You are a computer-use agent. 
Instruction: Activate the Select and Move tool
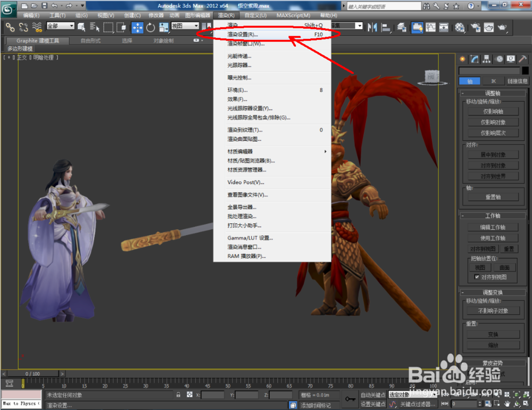click(137, 28)
